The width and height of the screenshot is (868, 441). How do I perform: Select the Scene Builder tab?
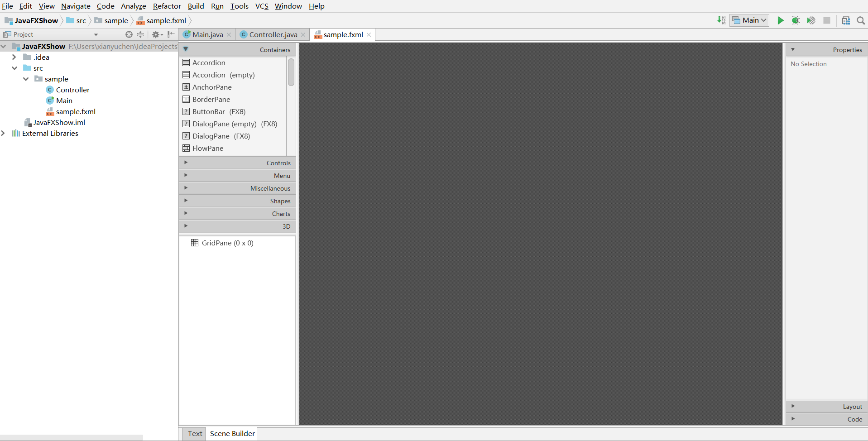[232, 434]
